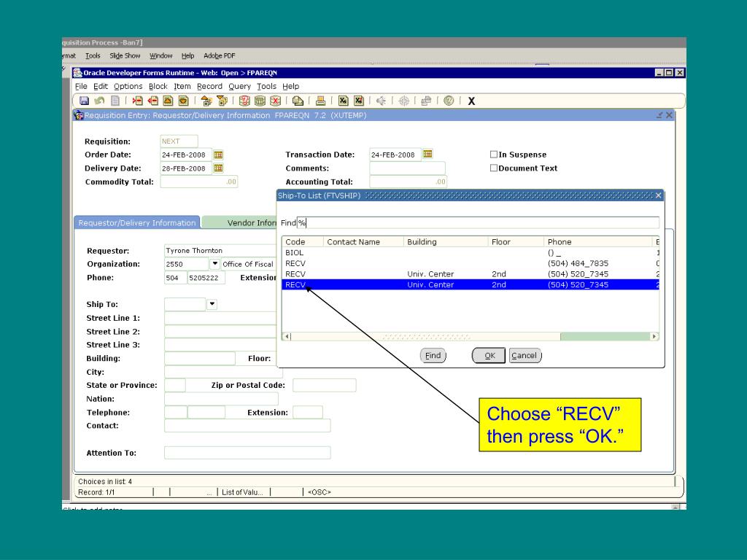
Task: Open the Organization dropdown arrow
Action: pos(214,263)
